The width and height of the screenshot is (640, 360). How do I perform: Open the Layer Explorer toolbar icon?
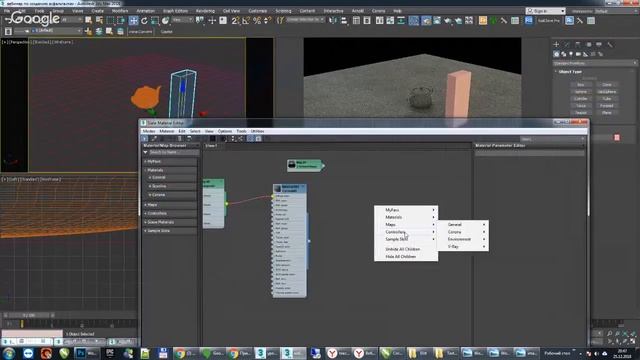(367, 20)
